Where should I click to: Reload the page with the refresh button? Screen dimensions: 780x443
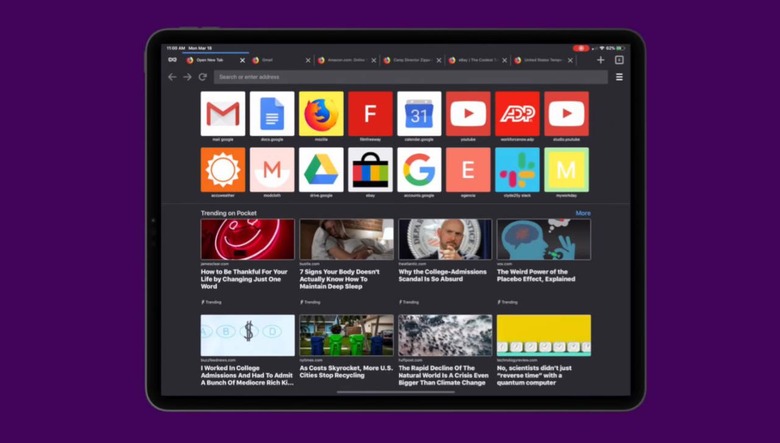click(202, 77)
